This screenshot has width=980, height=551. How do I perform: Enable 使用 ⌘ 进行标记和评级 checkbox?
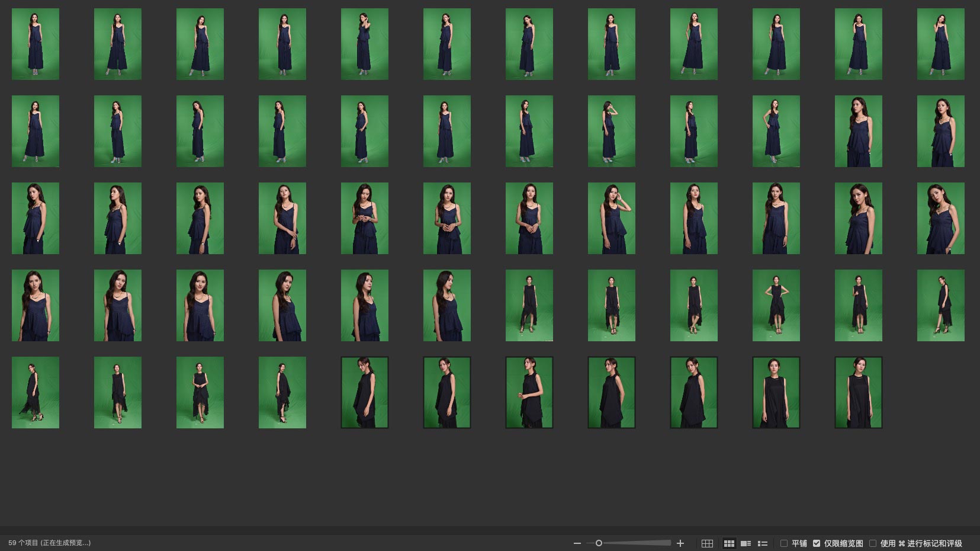873,543
